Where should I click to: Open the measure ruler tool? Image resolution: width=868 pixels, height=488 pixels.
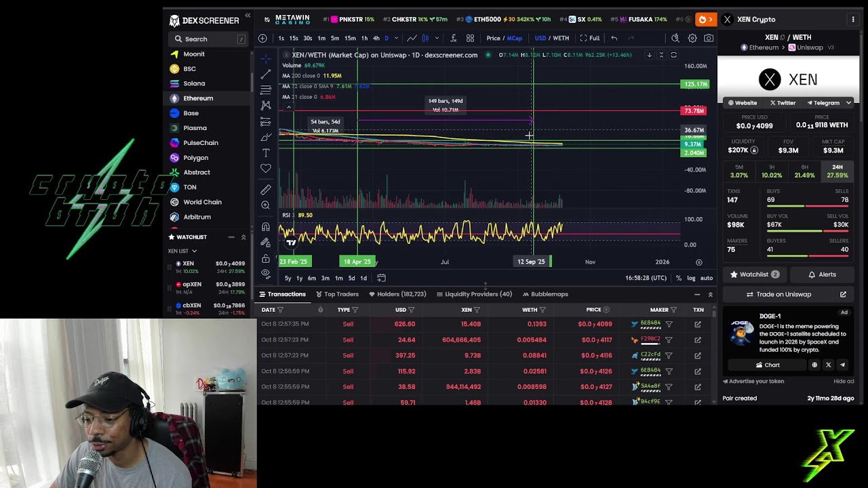[266, 190]
